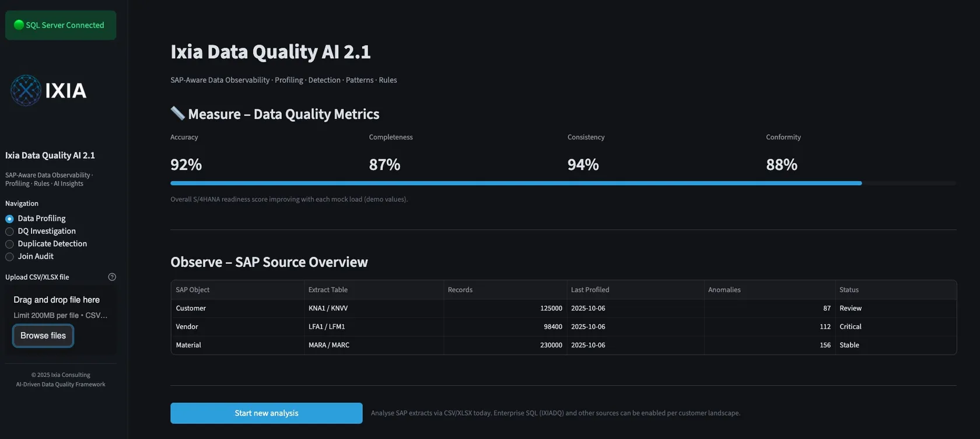
Task: Click Customer row last profiled date
Action: pos(635,308)
